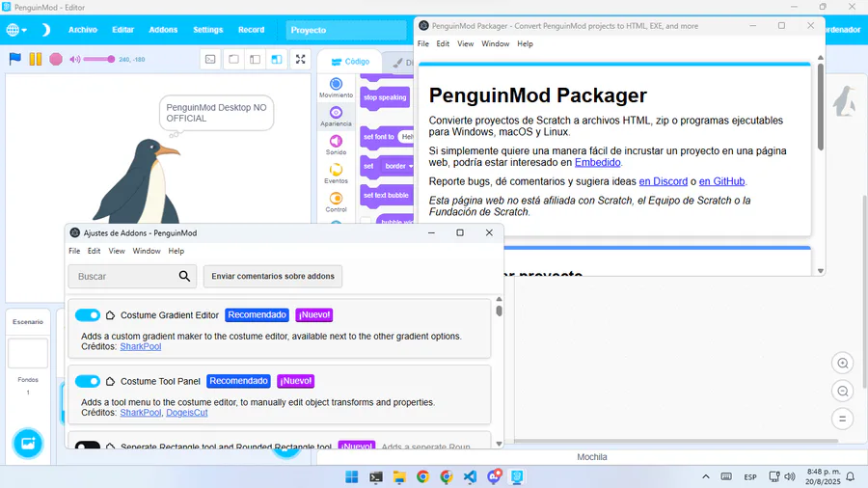Click the magnifier search icon in Buscar
The image size is (868, 488).
tap(184, 276)
